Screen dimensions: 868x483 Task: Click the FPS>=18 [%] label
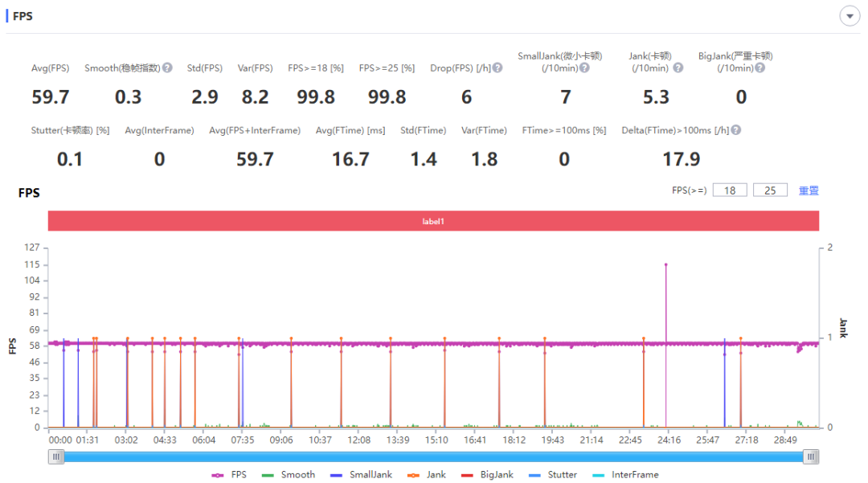tap(316, 68)
